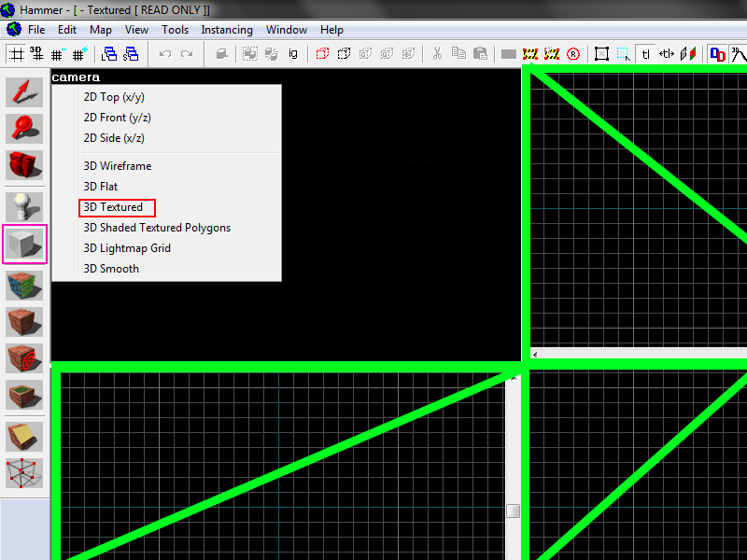Toggle blue and red D icon
The width and height of the screenshot is (747, 560).
tap(717, 54)
